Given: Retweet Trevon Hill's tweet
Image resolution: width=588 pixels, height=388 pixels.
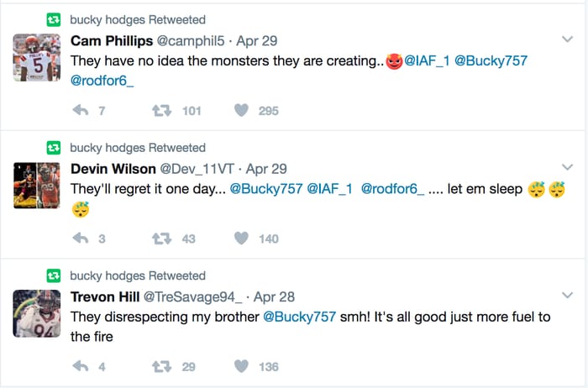Looking at the screenshot, I should pyautogui.click(x=160, y=366).
